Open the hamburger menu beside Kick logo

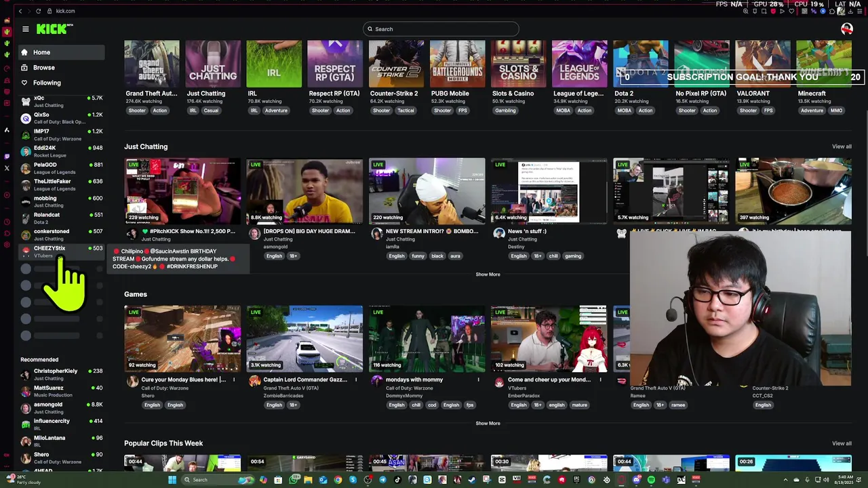point(25,29)
